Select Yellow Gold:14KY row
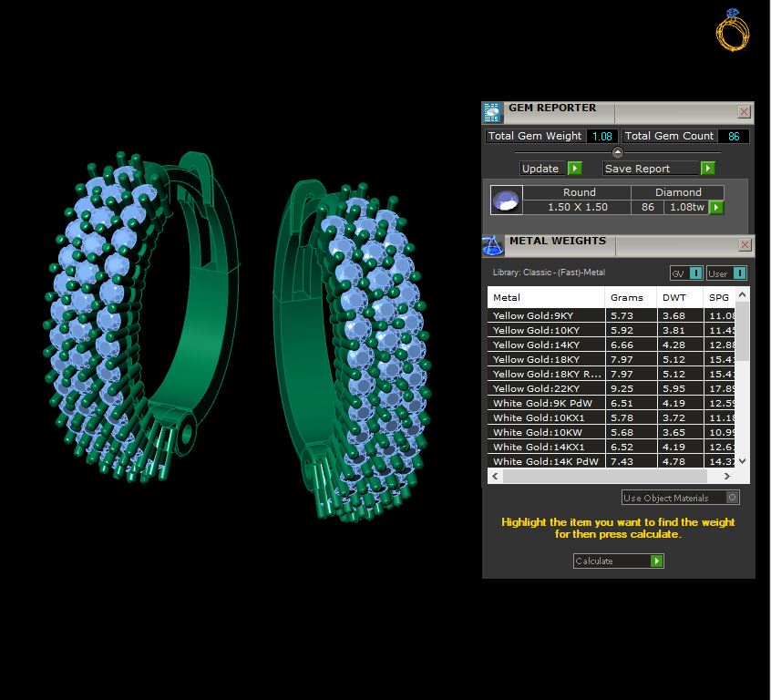 [x=612, y=345]
